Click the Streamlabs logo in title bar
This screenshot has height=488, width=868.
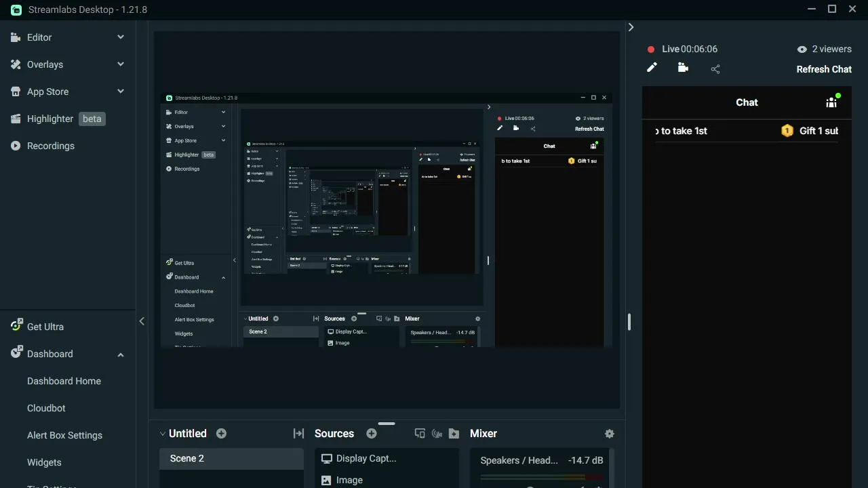(16, 10)
